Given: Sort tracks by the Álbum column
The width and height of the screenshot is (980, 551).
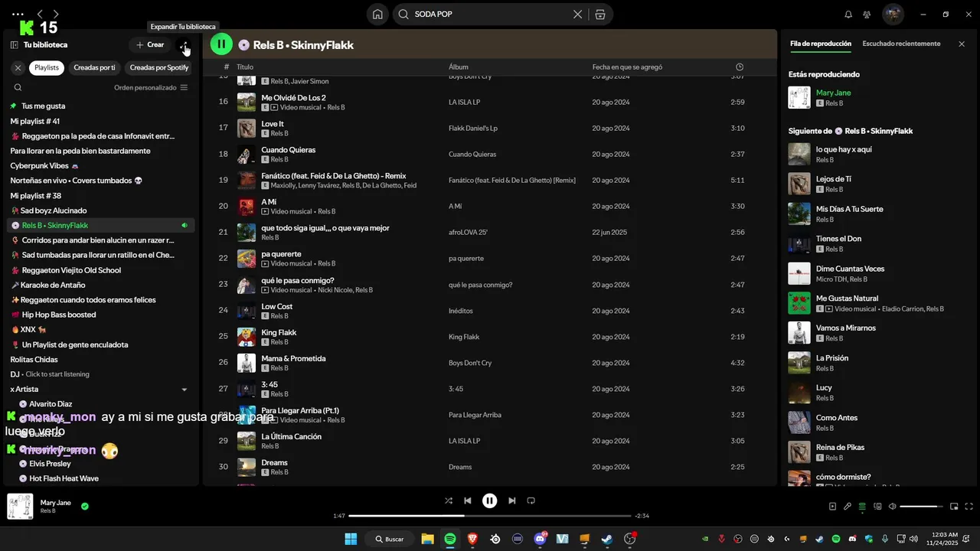Looking at the screenshot, I should point(459,67).
